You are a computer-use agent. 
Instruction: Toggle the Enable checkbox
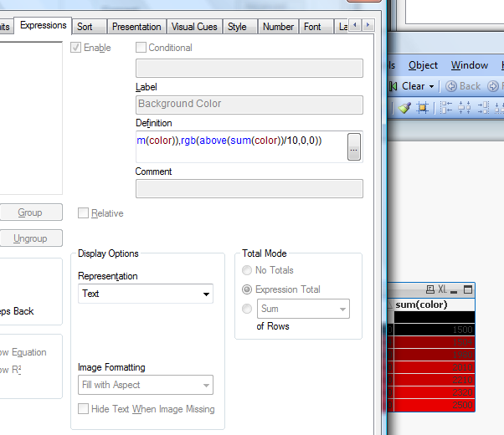pos(76,48)
